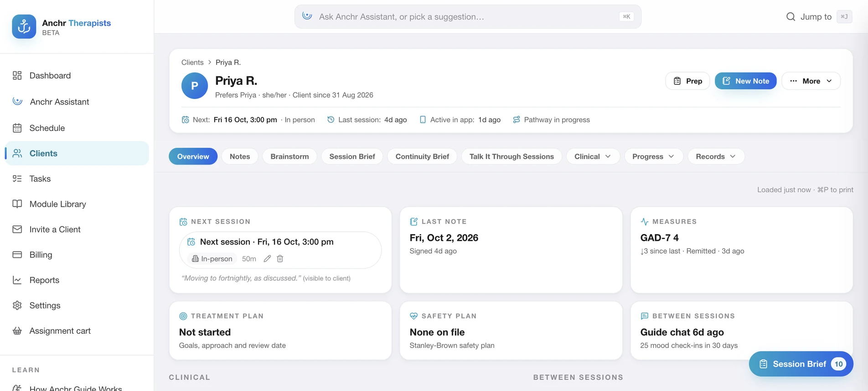Image resolution: width=868 pixels, height=391 pixels.
Task: Edit next session with pencil icon
Action: [267, 259]
